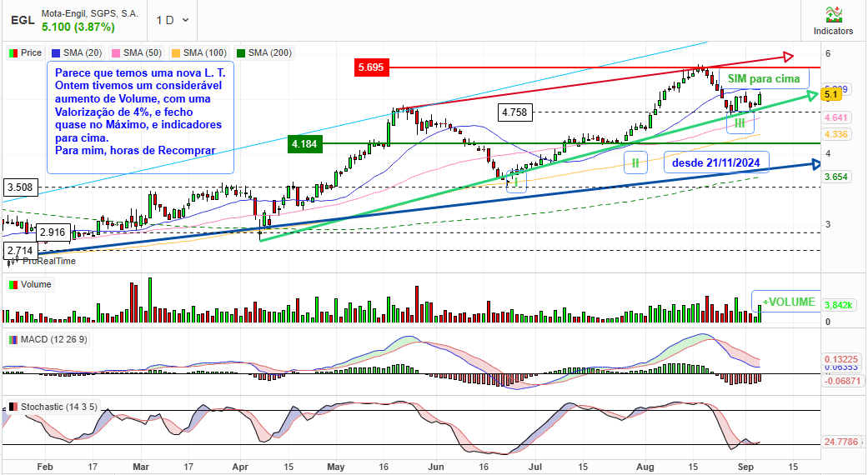Click the 5.100 (3.87%) price quote
The image size is (868, 475).
click(78, 27)
